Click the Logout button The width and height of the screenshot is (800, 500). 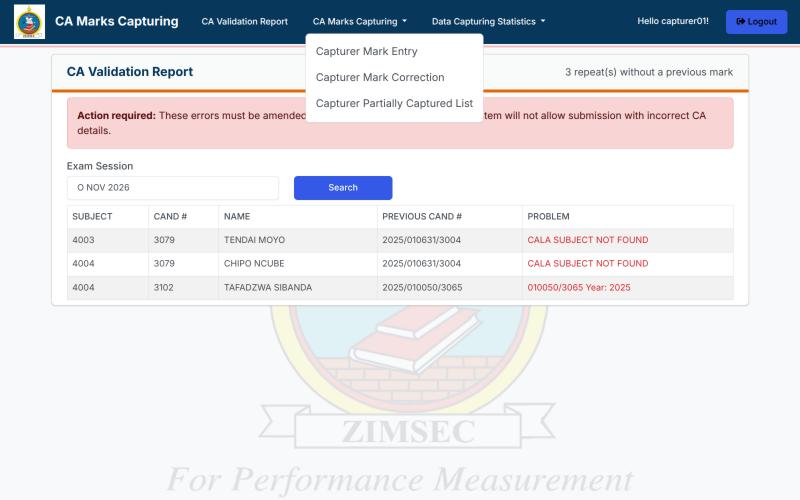pos(756,22)
